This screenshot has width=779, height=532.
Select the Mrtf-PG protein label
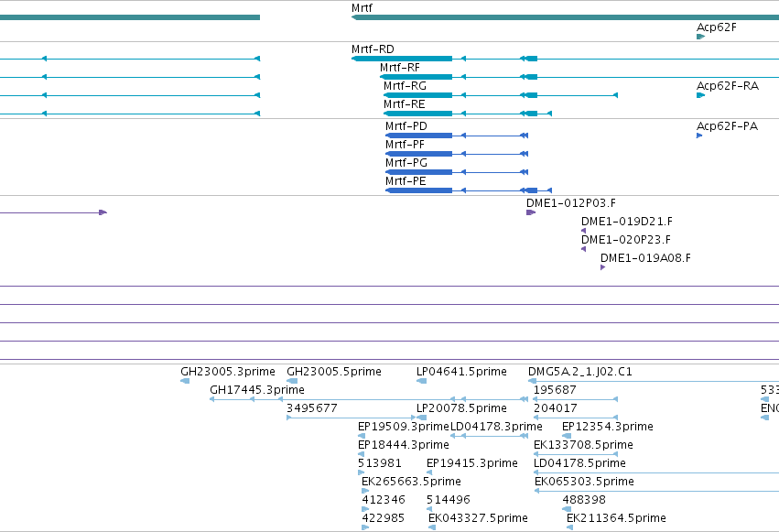(x=406, y=163)
